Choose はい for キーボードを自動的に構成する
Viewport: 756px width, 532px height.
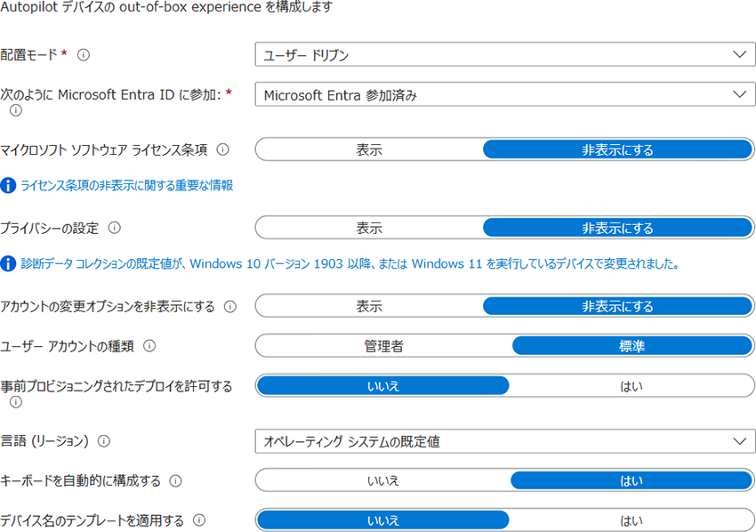click(x=631, y=481)
